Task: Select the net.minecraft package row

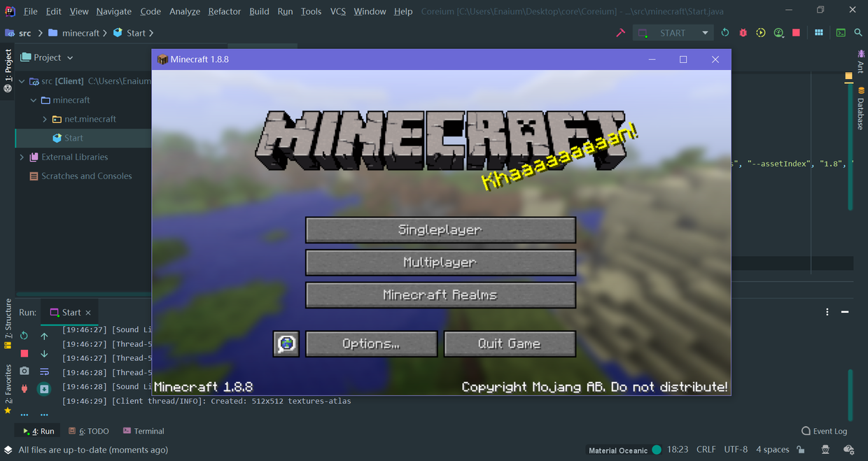Action: [83, 119]
